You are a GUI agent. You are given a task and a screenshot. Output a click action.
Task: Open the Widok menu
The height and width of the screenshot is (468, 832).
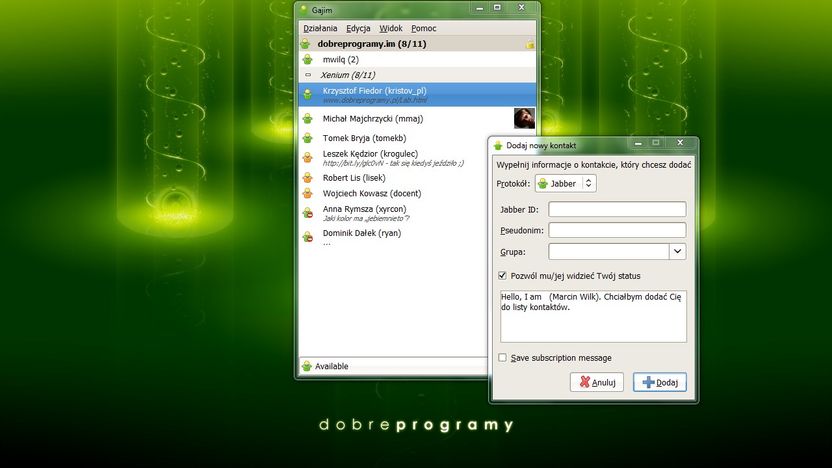[x=391, y=28]
